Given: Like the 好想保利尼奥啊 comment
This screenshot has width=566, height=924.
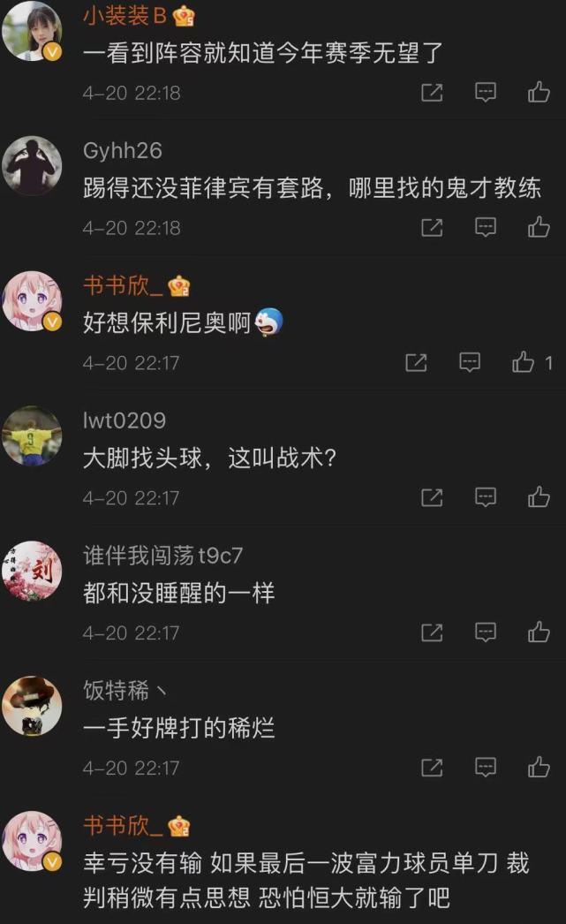Looking at the screenshot, I should pos(523,362).
